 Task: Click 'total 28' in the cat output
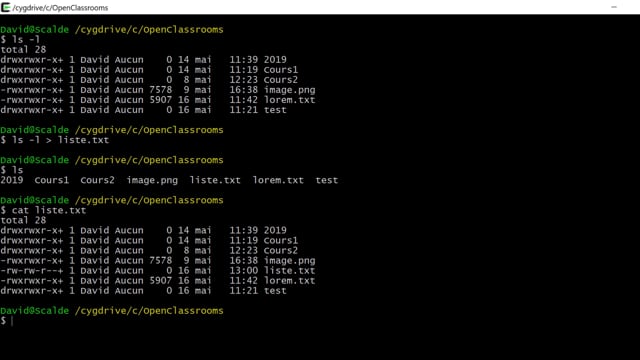click(x=23, y=220)
